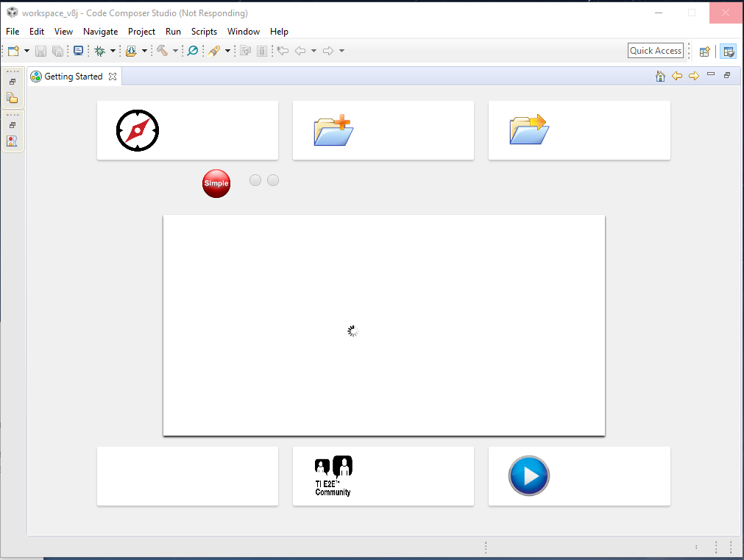The width and height of the screenshot is (744, 560).
Task: Close the Getting Started tab
Action: tap(113, 77)
